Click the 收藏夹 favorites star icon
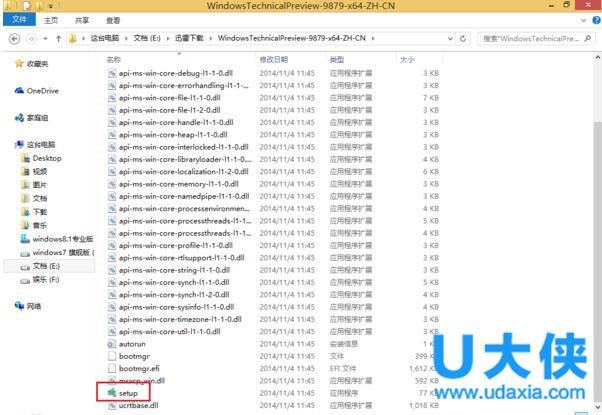Image resolution: width=602 pixels, height=415 pixels. point(20,63)
